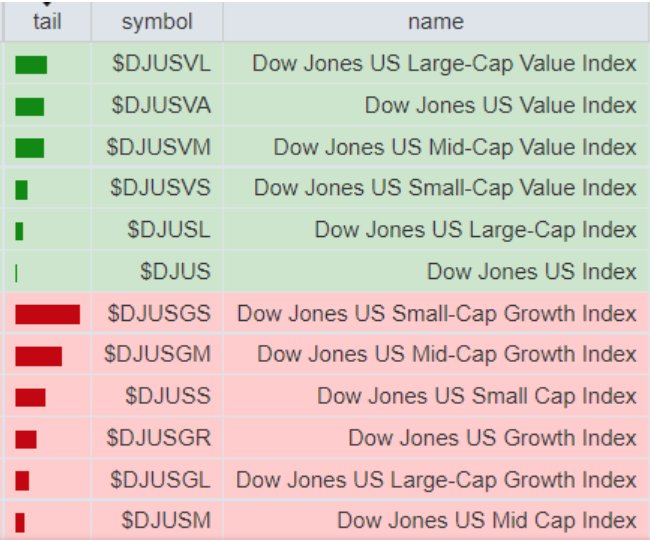Click the red tail bar for $DJUSGM

coord(38,356)
